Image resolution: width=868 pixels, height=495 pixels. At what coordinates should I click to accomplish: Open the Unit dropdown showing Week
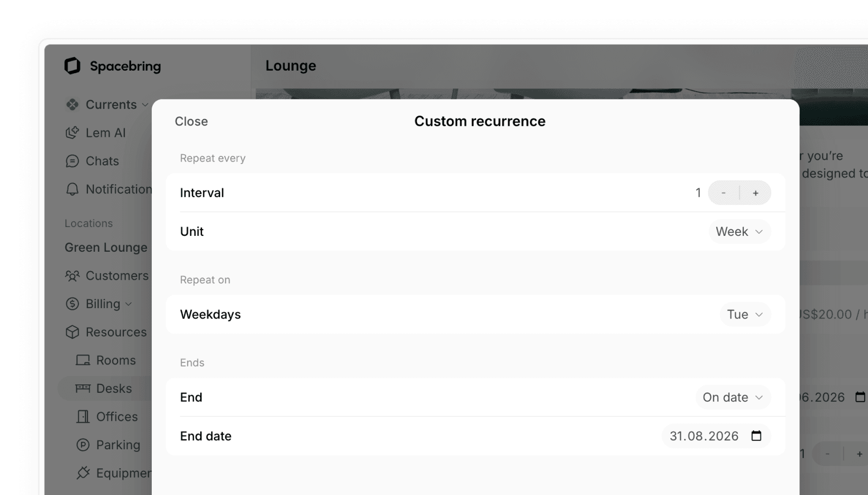point(739,232)
